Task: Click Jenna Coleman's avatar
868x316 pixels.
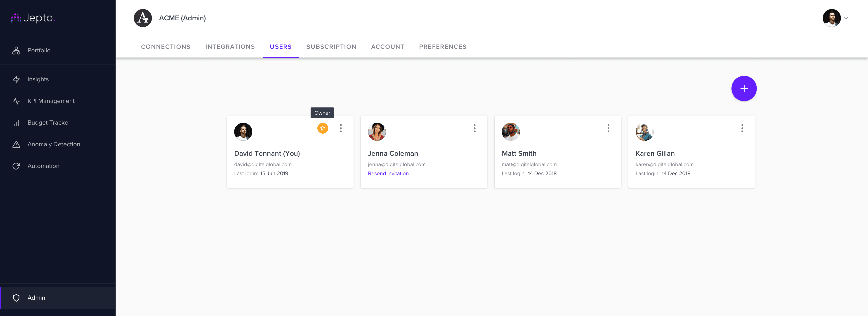Action: click(377, 132)
